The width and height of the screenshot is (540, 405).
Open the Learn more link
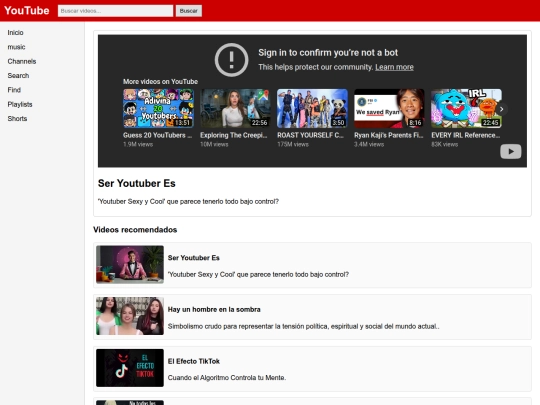(x=394, y=67)
